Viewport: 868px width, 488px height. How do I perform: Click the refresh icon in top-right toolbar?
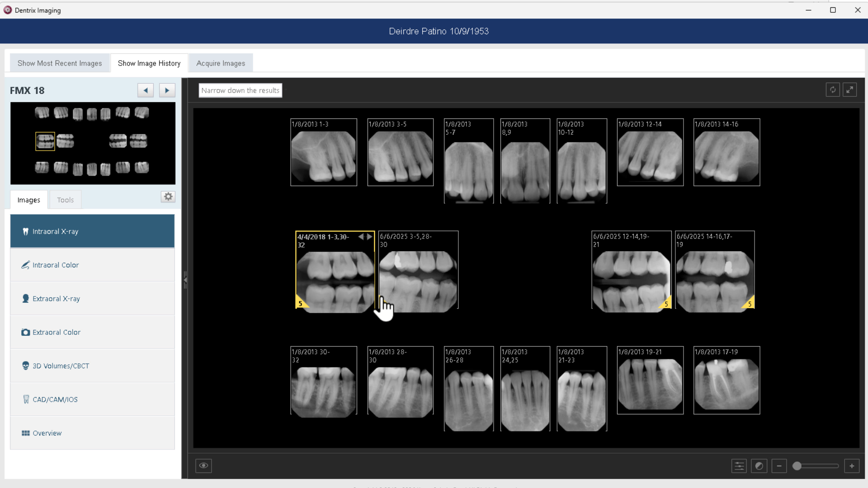(x=832, y=90)
